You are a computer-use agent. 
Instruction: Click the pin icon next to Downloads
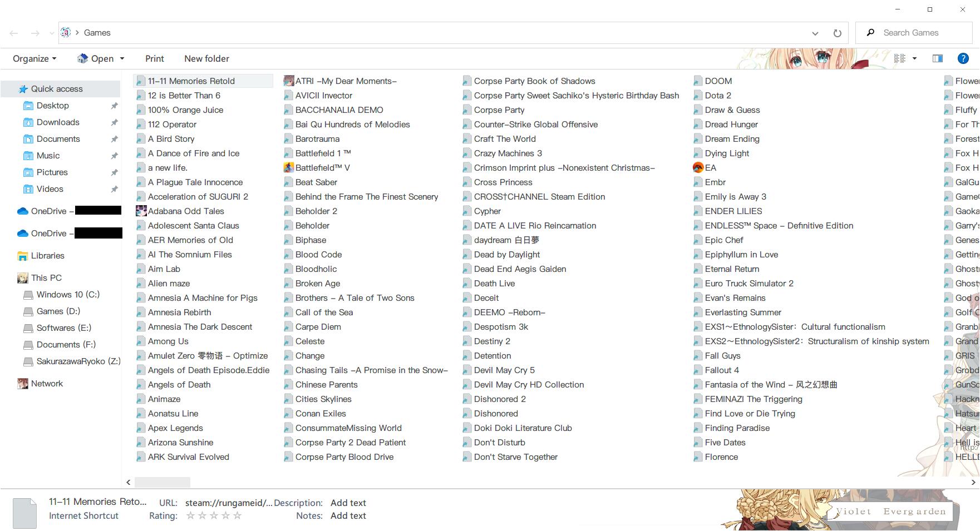114,122
